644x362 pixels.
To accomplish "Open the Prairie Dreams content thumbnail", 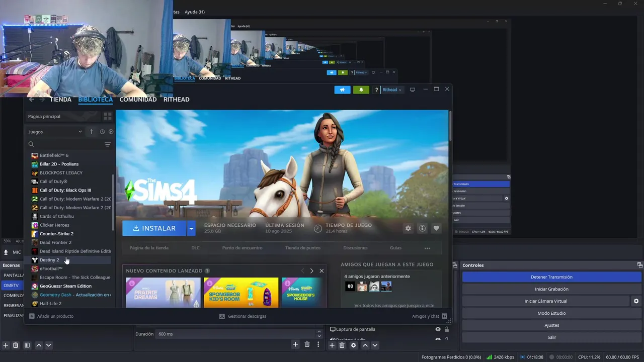I will pos(163,293).
